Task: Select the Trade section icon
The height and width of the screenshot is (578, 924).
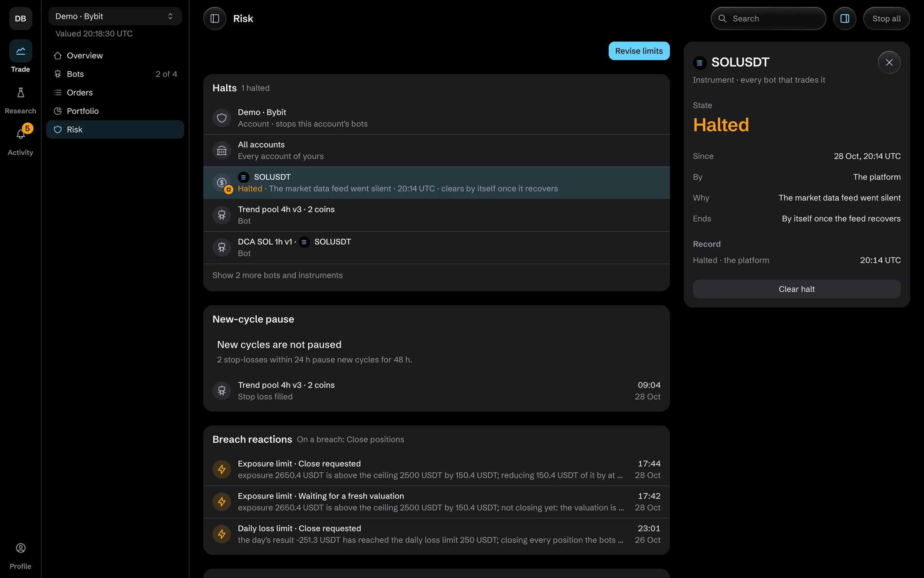Action: click(x=20, y=51)
